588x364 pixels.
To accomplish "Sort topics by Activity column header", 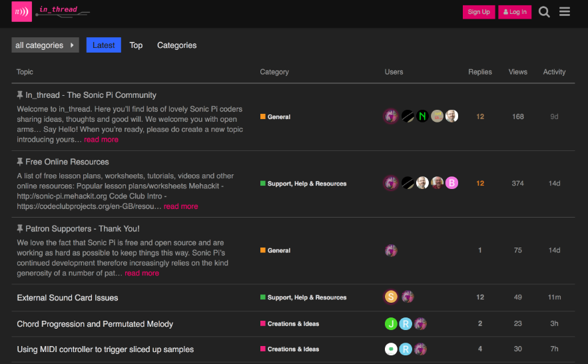I will click(554, 72).
